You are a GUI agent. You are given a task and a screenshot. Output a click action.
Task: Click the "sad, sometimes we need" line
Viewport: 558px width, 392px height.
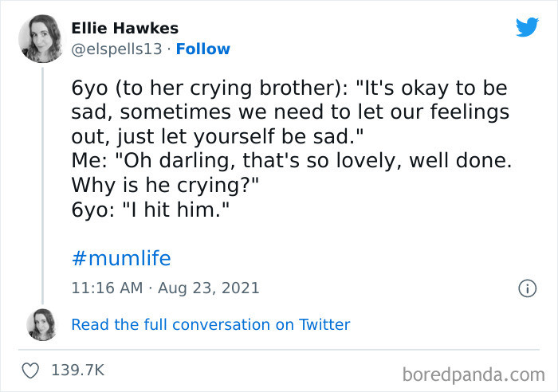coord(290,112)
